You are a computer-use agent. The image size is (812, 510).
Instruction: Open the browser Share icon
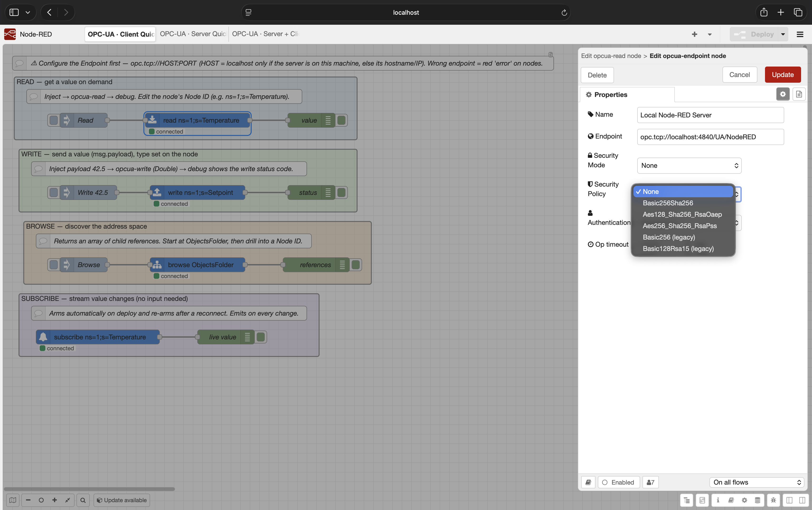764,13
